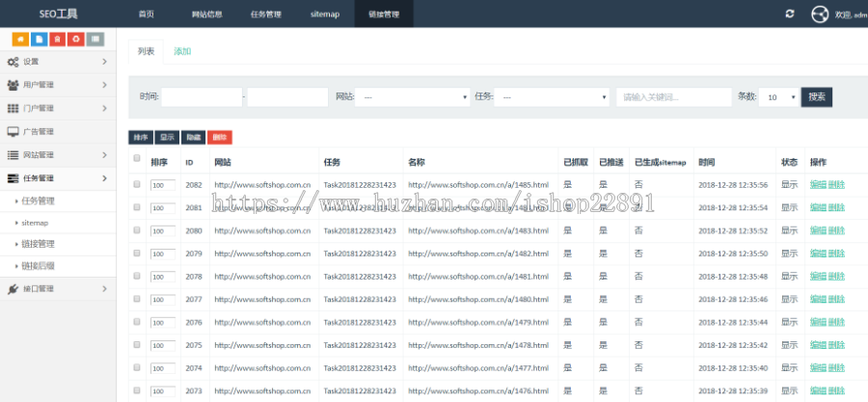868x402 pixels.
Task: Check the row checkbox for ID 2079
Action: (137, 253)
